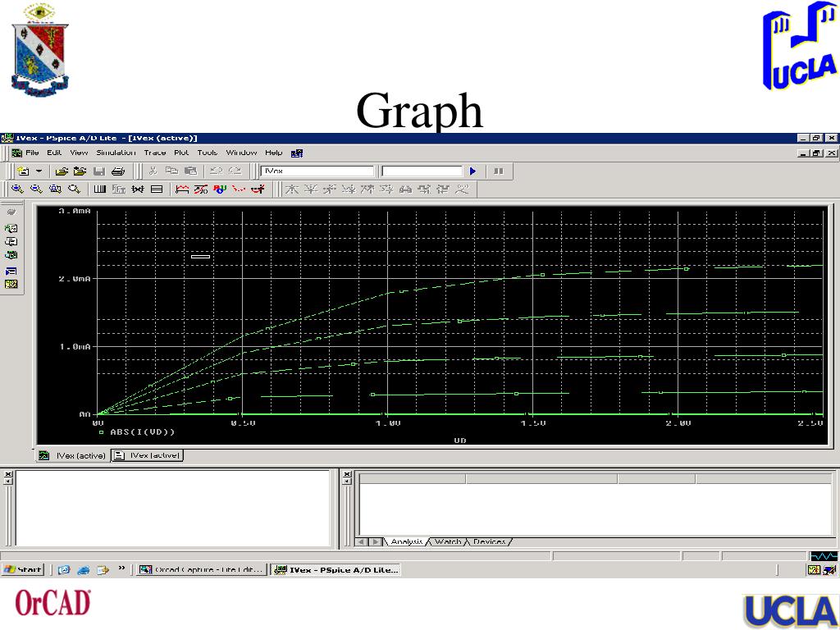Click the Zoom Fit magnifier icon
Image resolution: width=840 pixels, height=630 pixels.
click(x=74, y=189)
